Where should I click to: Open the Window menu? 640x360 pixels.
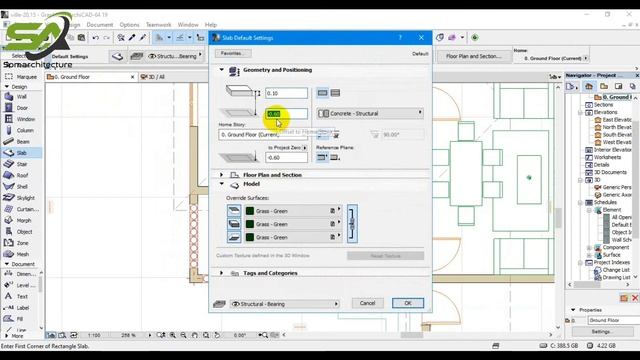(x=188, y=25)
